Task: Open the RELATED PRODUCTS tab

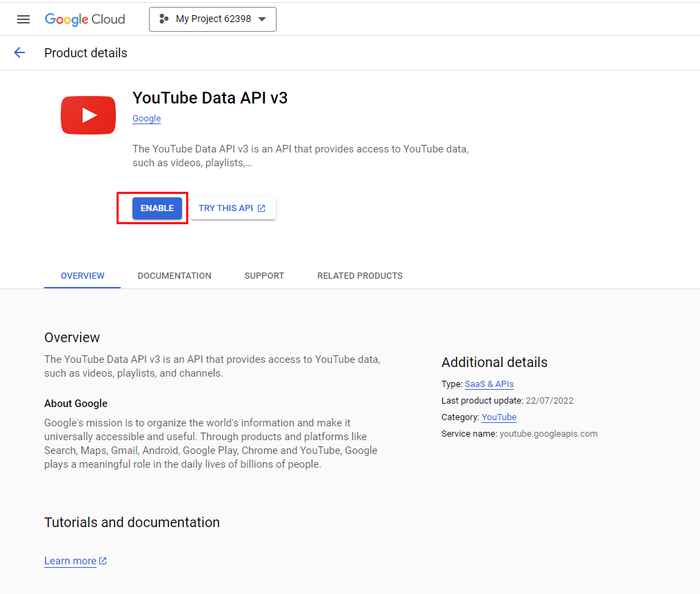Action: [359, 275]
